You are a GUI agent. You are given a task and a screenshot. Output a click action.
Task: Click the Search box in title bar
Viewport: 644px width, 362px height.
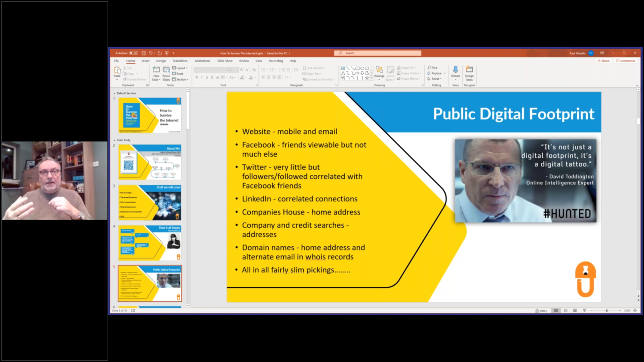378,53
